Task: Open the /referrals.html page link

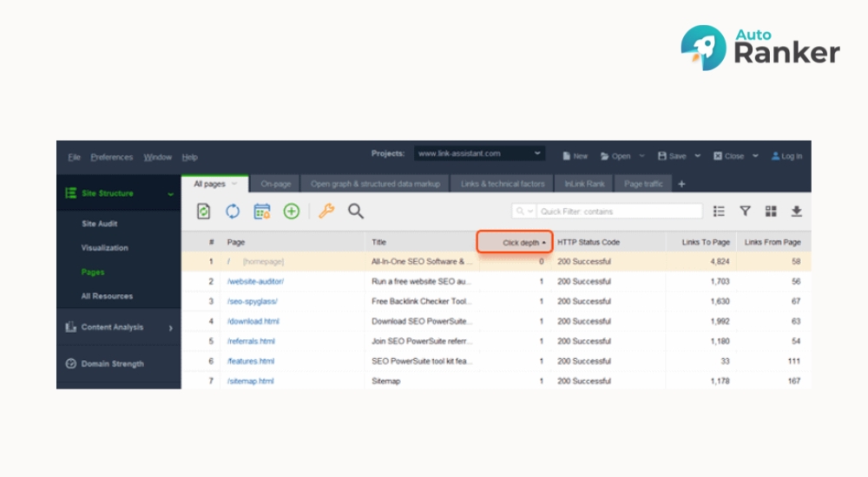Action: pyautogui.click(x=251, y=341)
